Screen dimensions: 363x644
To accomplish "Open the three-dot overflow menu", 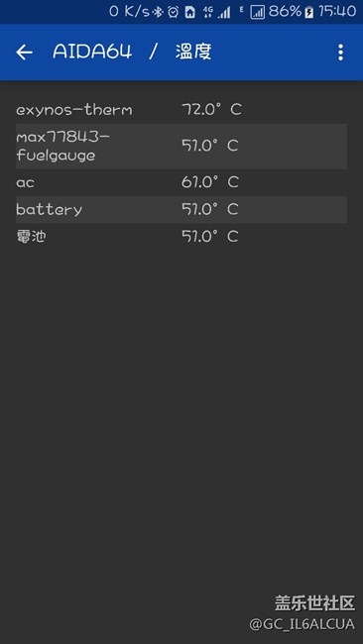I will tap(340, 53).
